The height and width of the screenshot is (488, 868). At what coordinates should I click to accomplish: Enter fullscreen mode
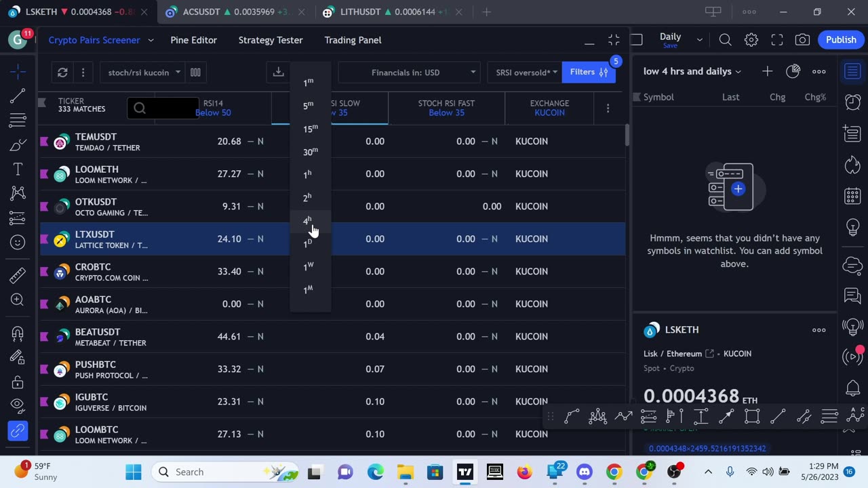click(776, 40)
